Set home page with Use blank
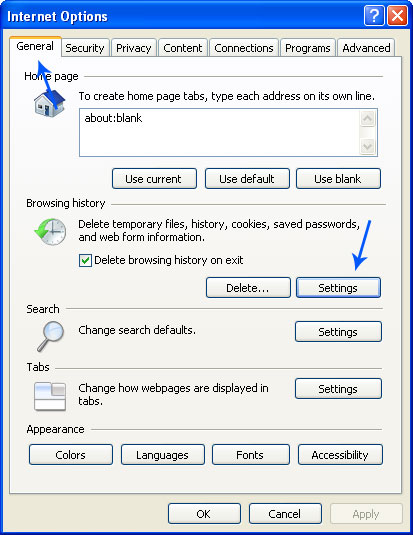 pos(338,178)
